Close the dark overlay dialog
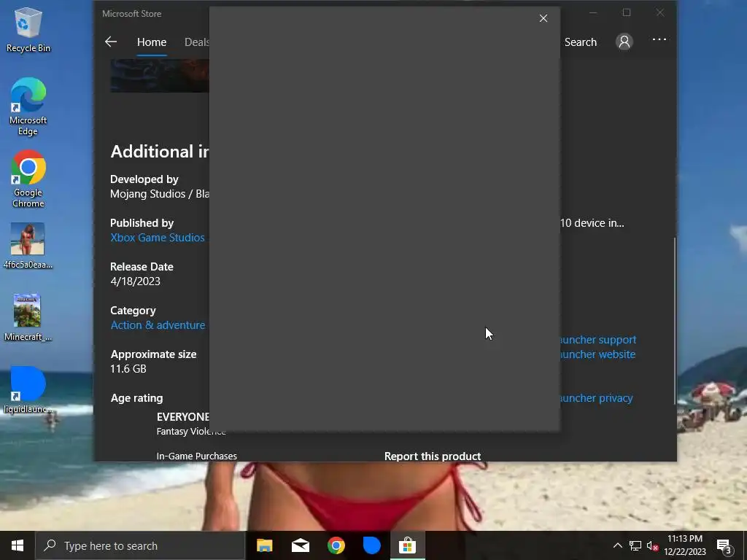 pos(543,18)
